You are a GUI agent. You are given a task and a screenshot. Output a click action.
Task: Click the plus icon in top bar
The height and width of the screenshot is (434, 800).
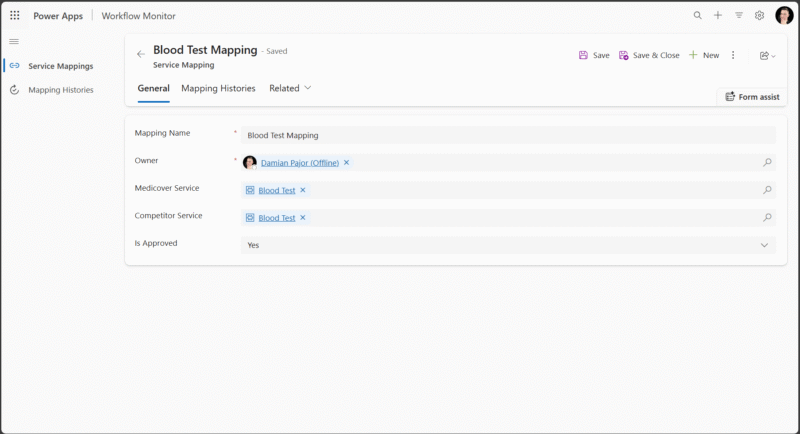(x=718, y=16)
